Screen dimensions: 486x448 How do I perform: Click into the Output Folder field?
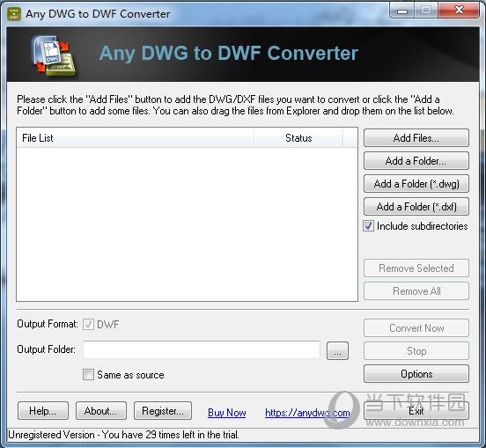202,350
